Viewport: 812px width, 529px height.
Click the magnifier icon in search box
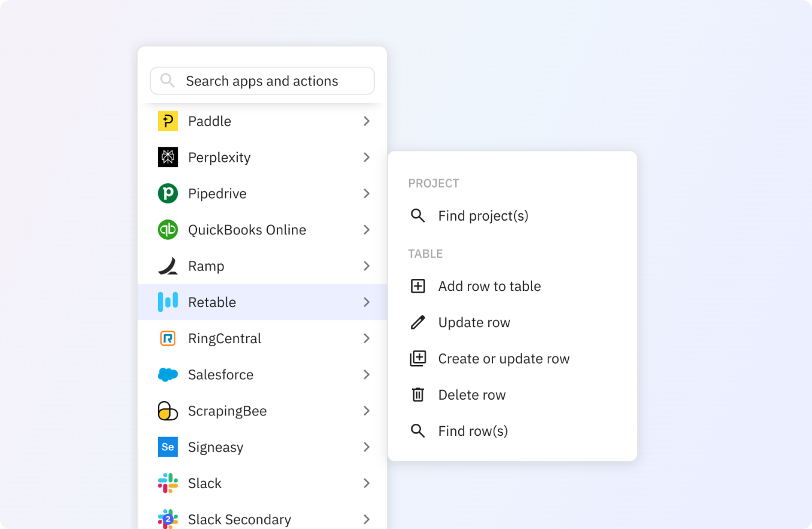pyautogui.click(x=168, y=81)
